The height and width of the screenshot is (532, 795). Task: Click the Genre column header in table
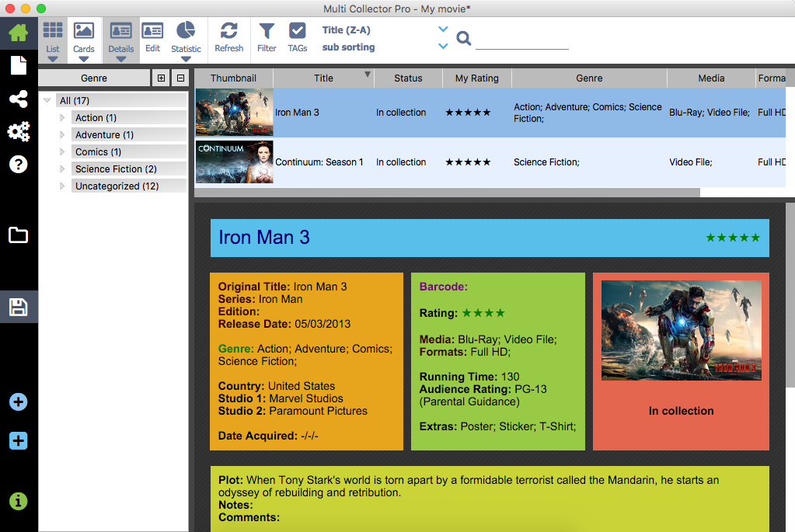click(x=589, y=78)
